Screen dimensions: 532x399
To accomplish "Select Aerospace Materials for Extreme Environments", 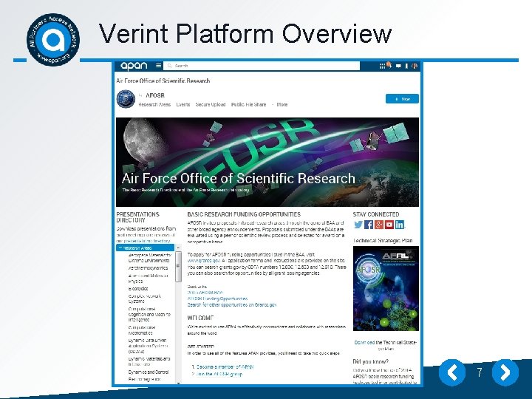I will click(x=149, y=258).
